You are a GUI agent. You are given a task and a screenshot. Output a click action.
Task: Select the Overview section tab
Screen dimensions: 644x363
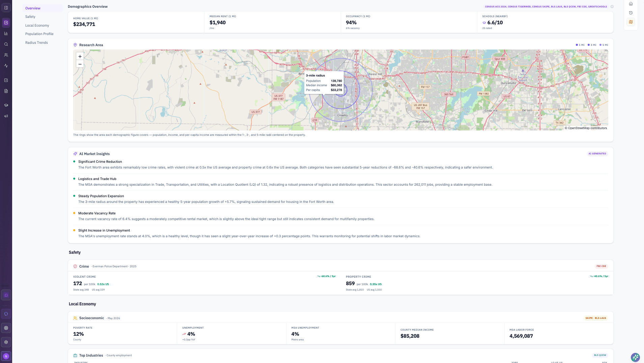click(43, 8)
